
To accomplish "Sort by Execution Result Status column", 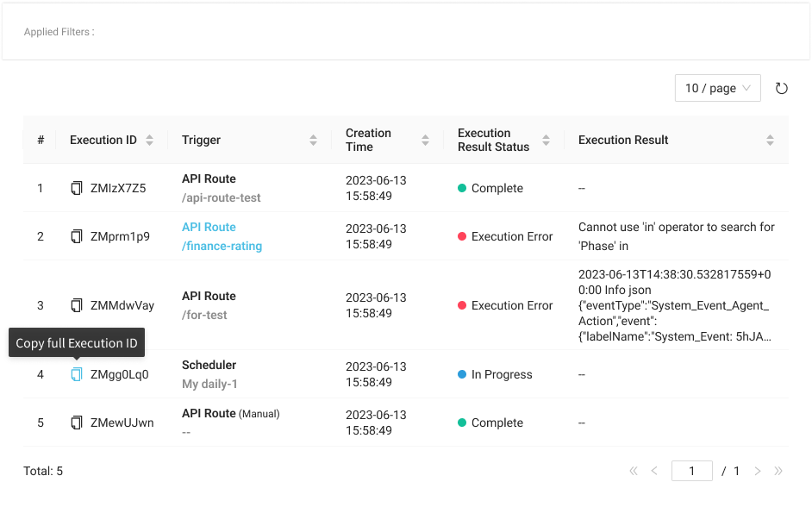I will [546, 140].
